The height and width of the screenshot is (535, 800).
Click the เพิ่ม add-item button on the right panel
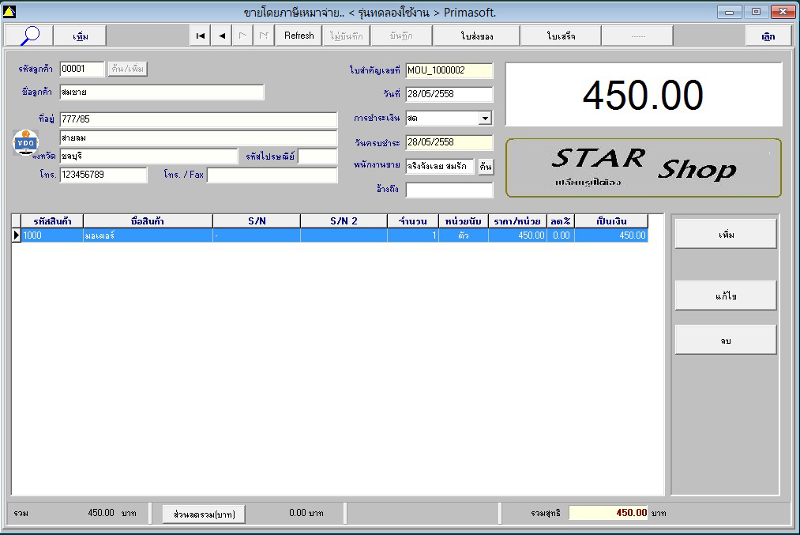726,234
